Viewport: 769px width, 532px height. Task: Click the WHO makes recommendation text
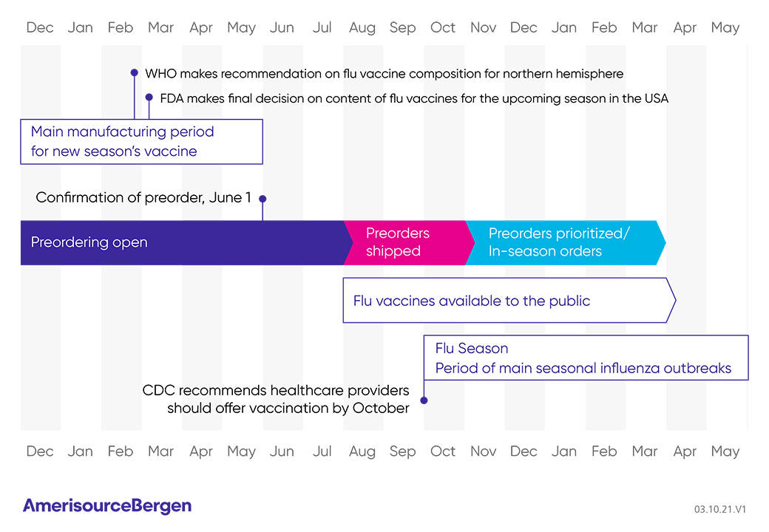384,74
